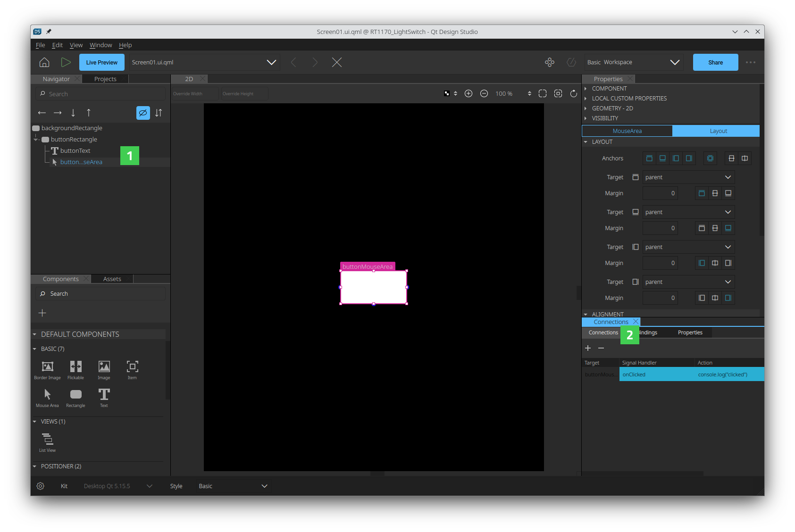
Task: Click the plus icon to add connection
Action: (588, 348)
